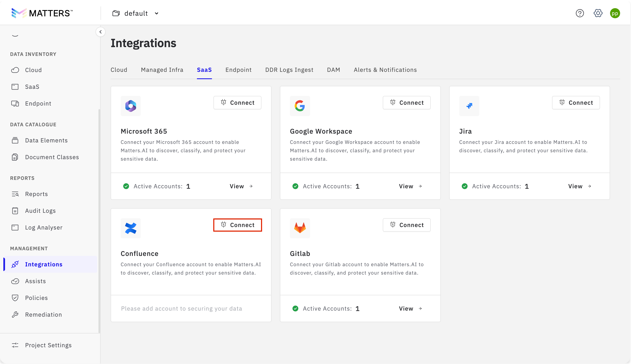Click the Integrations plug icon
This screenshot has height=364, width=631.
15,264
